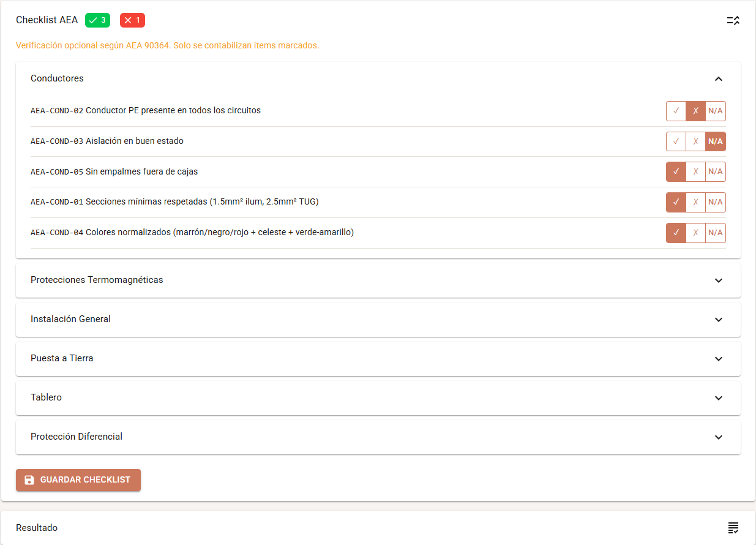The width and height of the screenshot is (756, 545).
Task: Click the Conductores section title
Action: (x=57, y=78)
